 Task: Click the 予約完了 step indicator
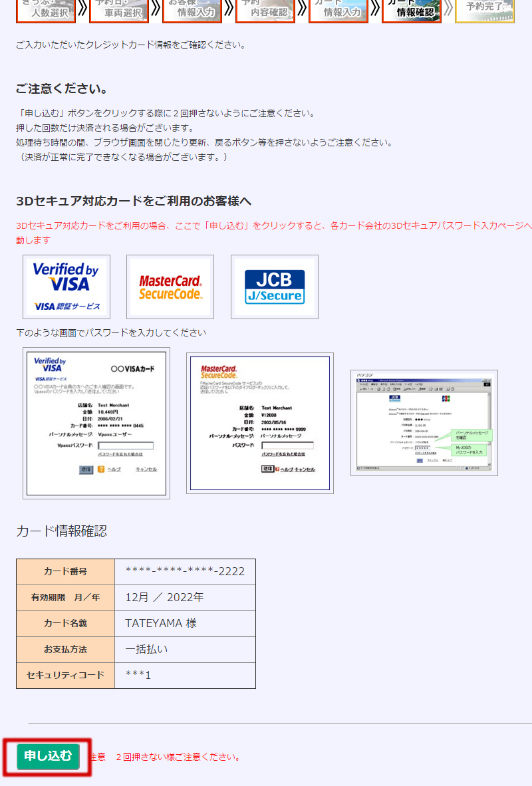pos(484,11)
